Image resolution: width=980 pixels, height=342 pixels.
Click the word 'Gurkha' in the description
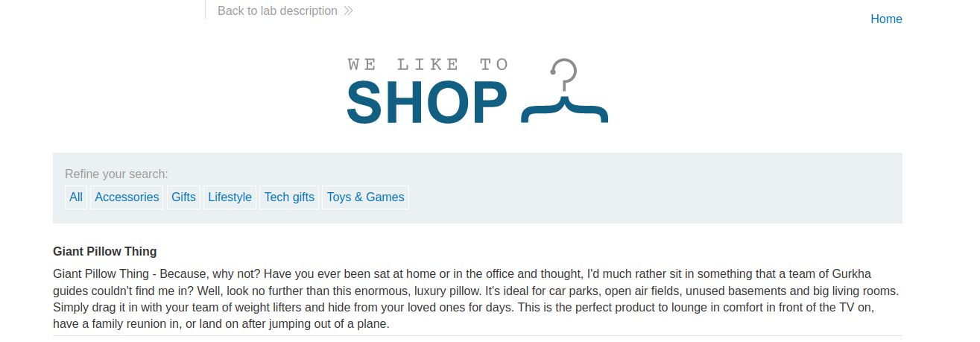coord(850,273)
